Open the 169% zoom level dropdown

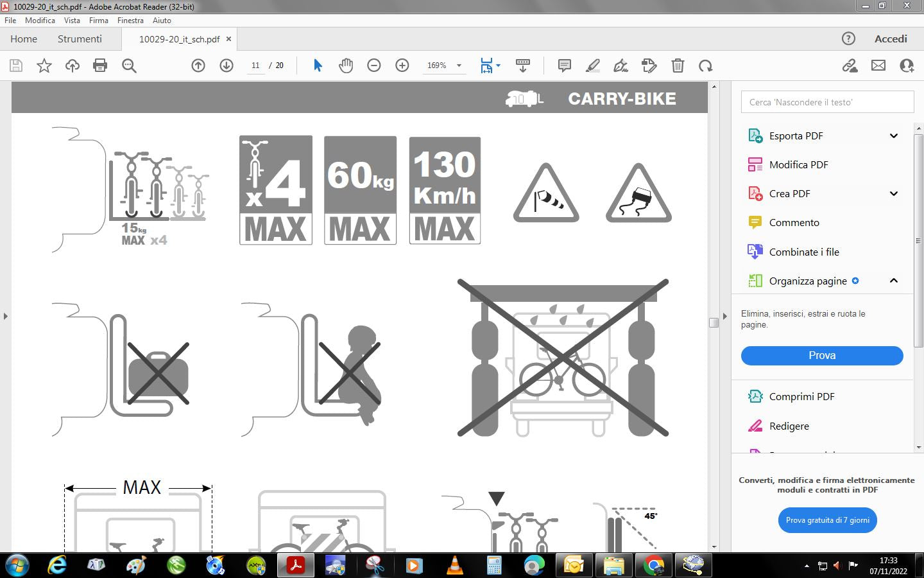pos(459,66)
